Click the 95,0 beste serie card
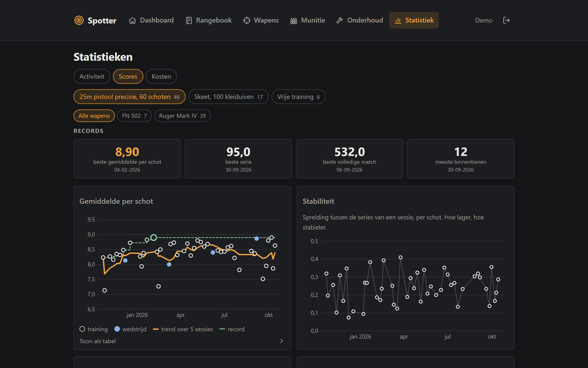 pos(238,159)
